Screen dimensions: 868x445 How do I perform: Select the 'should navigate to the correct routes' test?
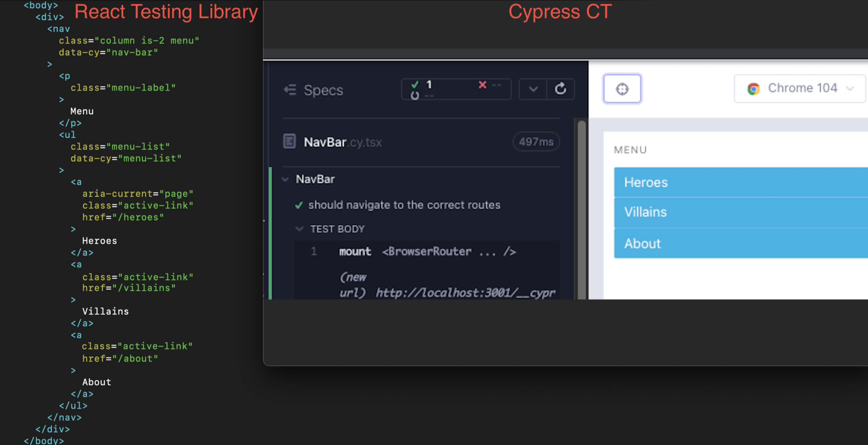pyautogui.click(x=404, y=205)
